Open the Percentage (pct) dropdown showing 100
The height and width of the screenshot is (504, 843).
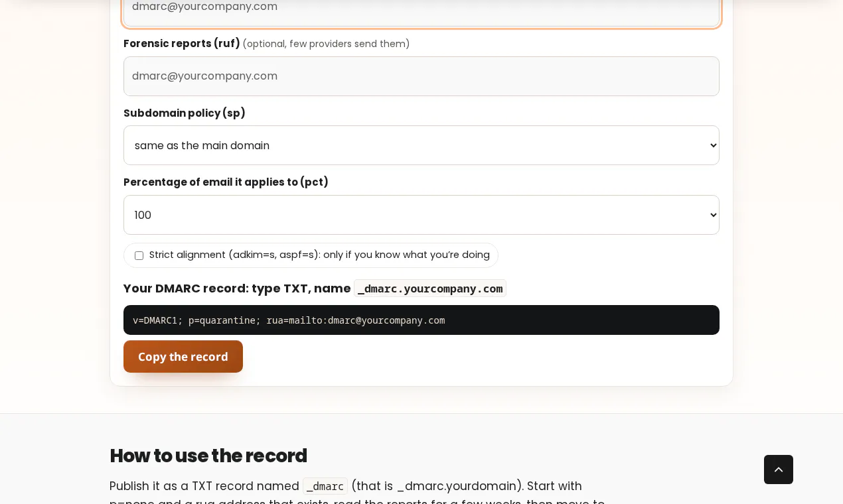pyautogui.click(x=421, y=215)
